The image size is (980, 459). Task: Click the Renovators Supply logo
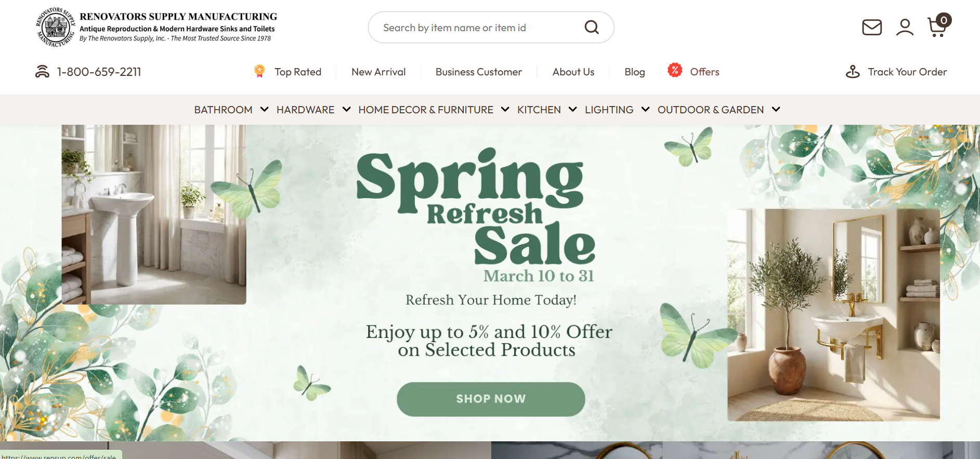[x=156, y=27]
